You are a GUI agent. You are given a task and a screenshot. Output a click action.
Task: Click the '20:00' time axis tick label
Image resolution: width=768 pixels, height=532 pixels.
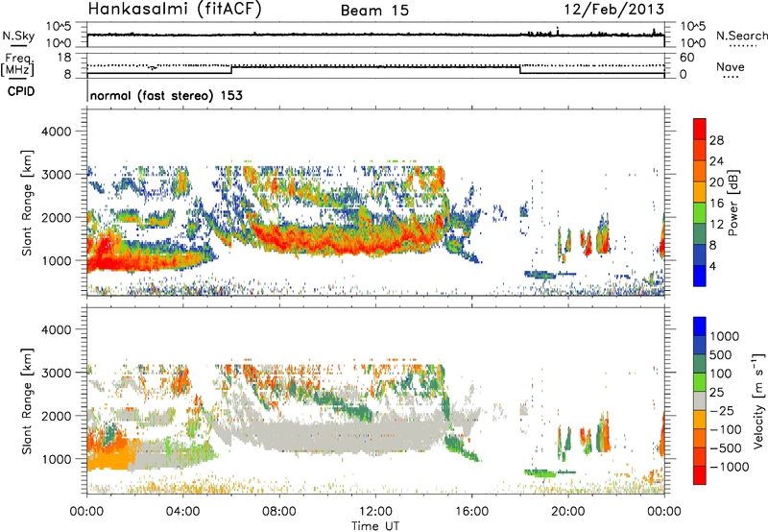coord(567,511)
